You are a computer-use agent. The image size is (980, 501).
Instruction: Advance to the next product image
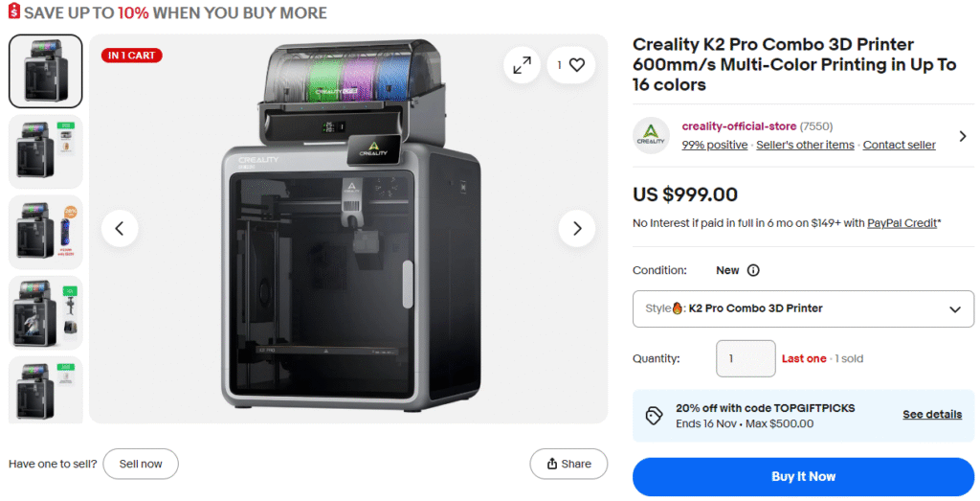point(577,228)
